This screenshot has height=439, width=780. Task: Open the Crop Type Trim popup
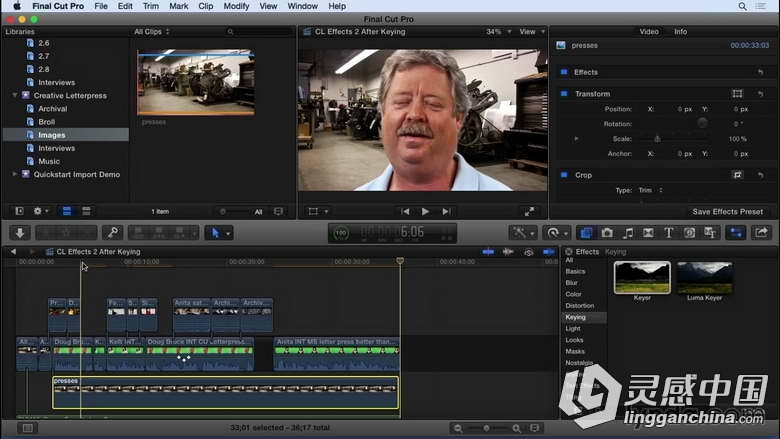point(651,190)
